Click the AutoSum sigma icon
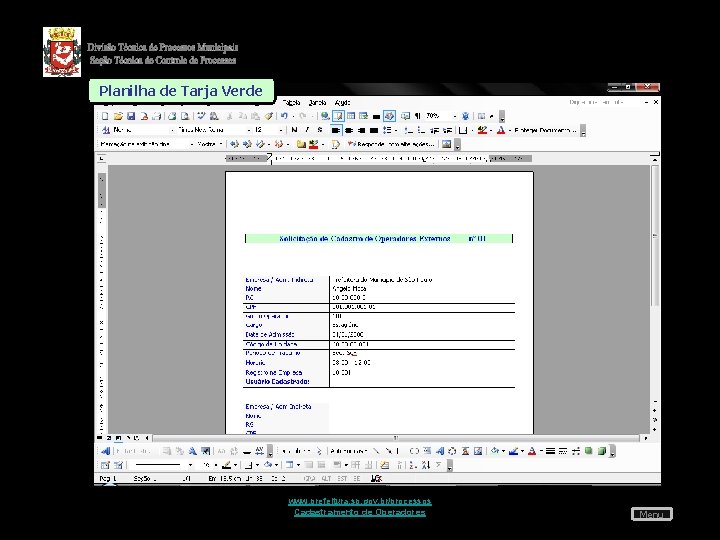The width and height of the screenshot is (720, 540). tap(439, 465)
